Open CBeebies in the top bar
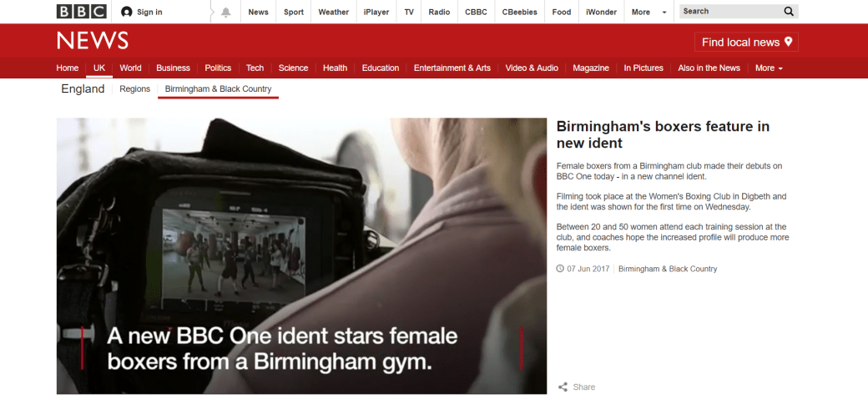Screen dimensions: 868x419 519,12
